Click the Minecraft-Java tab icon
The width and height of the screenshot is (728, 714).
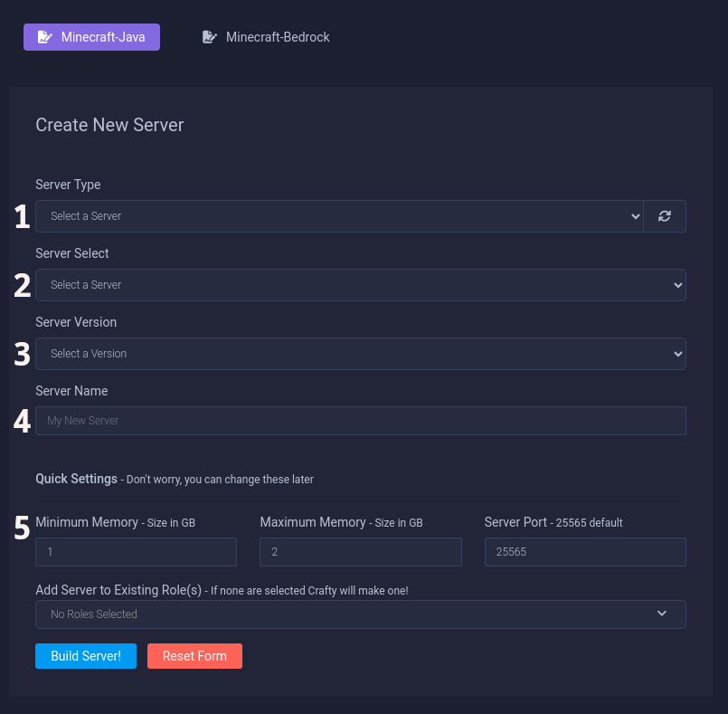[45, 37]
